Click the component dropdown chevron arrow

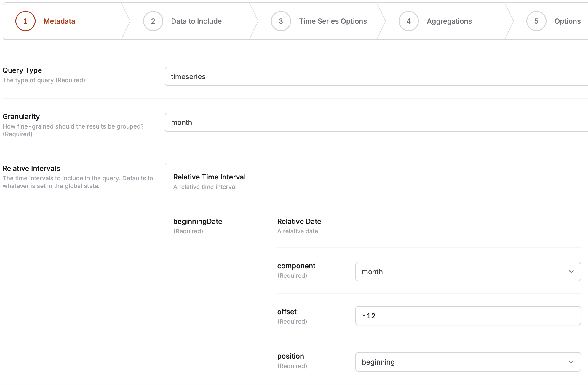coord(571,272)
